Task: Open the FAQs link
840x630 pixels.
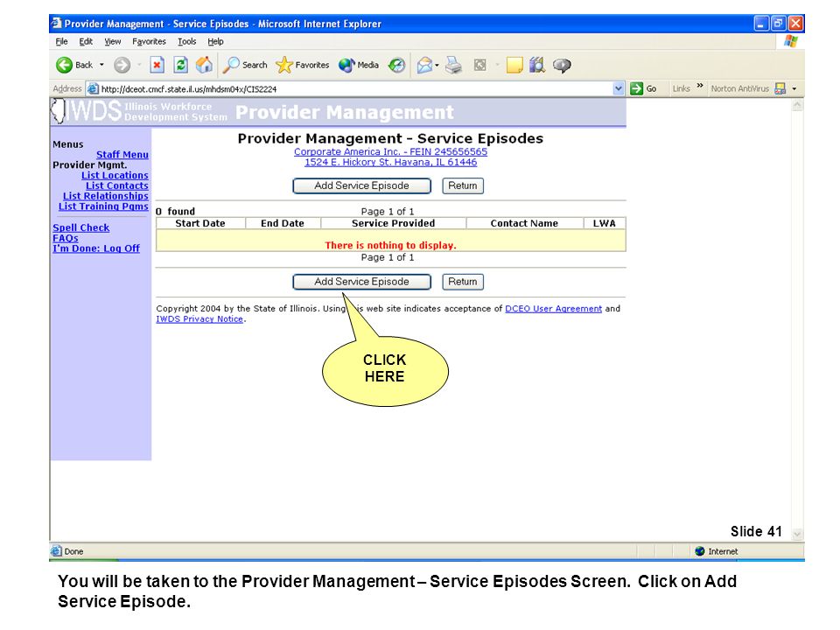Action: 66,238
